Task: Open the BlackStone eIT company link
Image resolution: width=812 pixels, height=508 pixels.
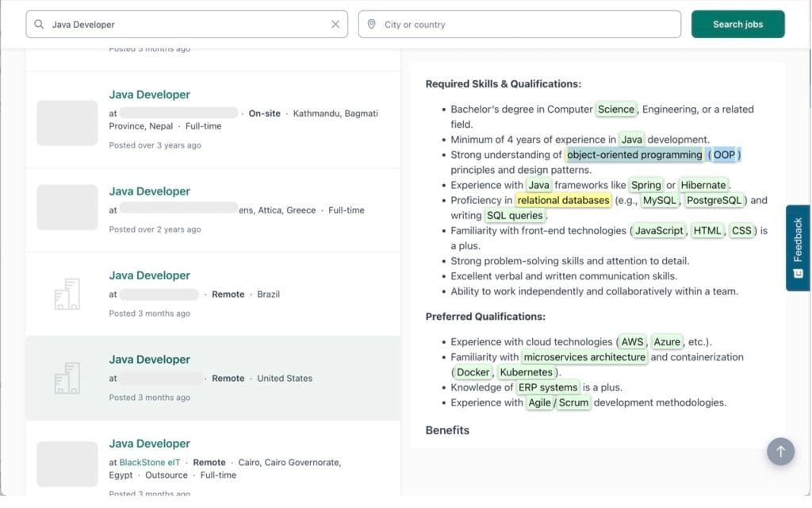Action: tap(150, 463)
